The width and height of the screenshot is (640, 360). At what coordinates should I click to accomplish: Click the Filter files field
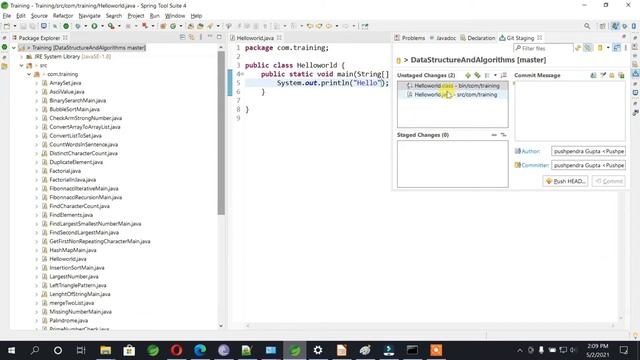point(543,48)
